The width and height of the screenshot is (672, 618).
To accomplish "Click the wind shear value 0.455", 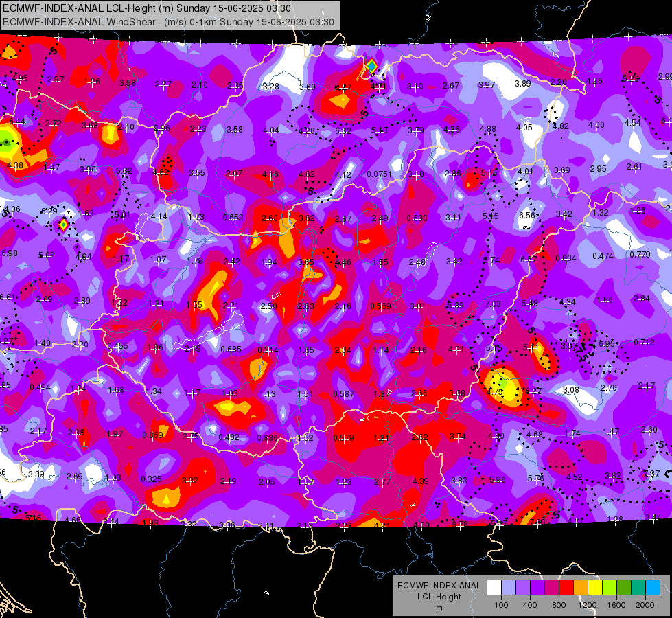I will 117,345.
